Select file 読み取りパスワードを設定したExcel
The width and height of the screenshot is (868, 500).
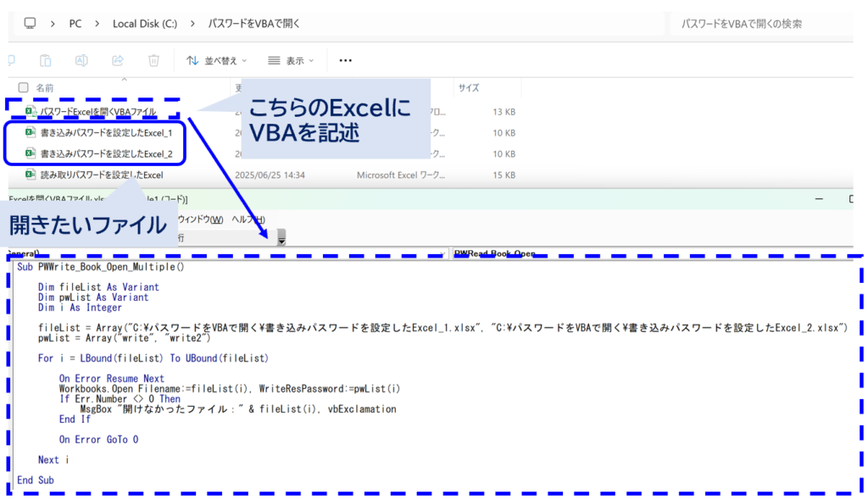tap(102, 175)
